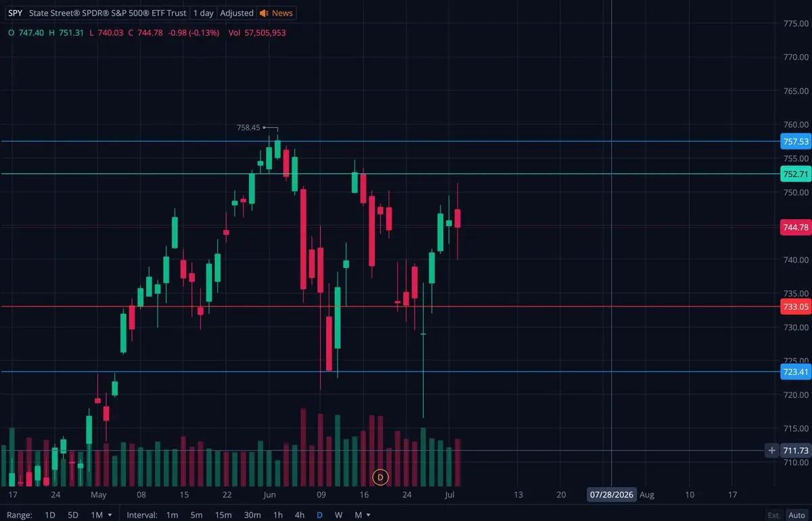The image size is (812, 521).
Task: Switch interval to 30m
Action: point(252,515)
